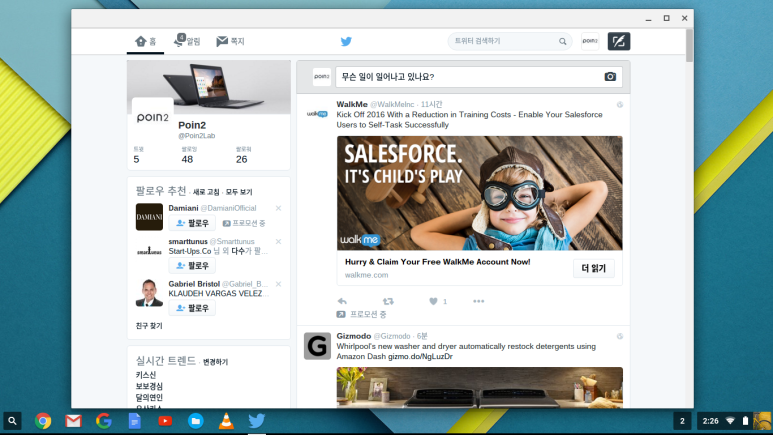Open trend 키스신
The width and height of the screenshot is (773, 435).
pyautogui.click(x=146, y=375)
